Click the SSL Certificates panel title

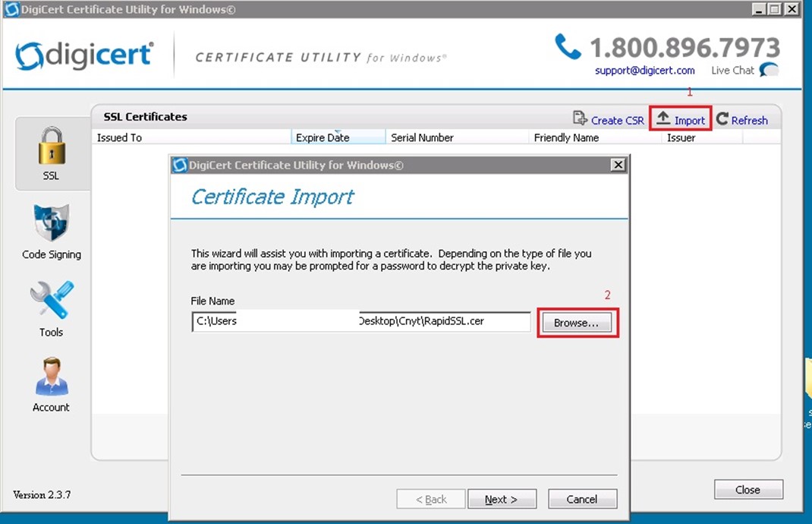pyautogui.click(x=145, y=117)
